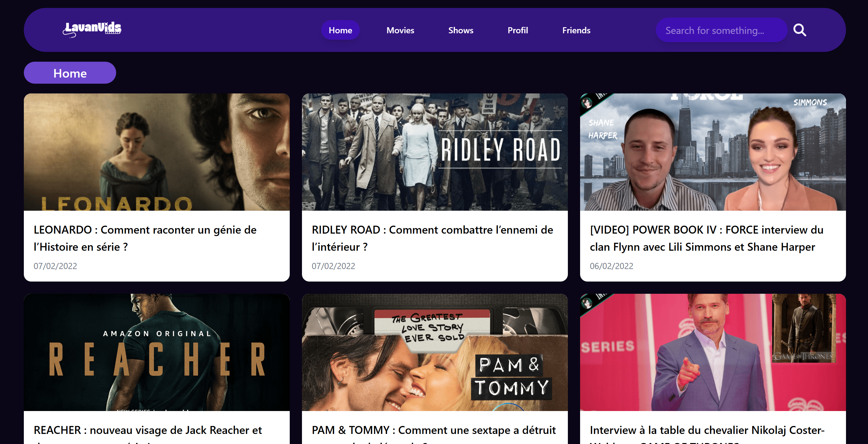Click 'PAM & TOMMY : Comment une sextape' title
This screenshot has width=868, height=444.
[x=433, y=430]
